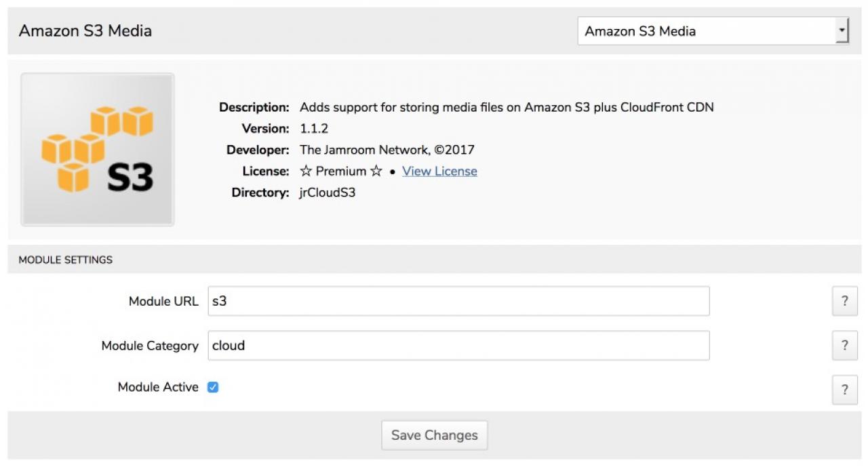868x467 pixels.
Task: Click the Amazon S3 logo image
Action: point(98,149)
